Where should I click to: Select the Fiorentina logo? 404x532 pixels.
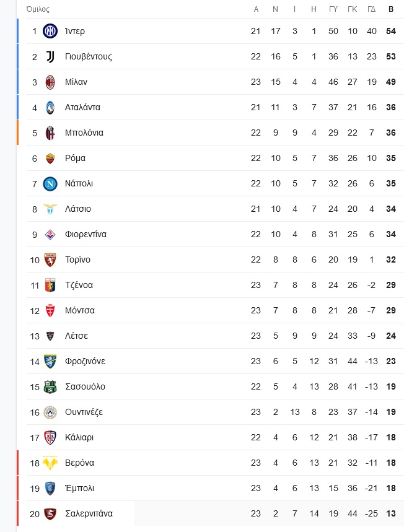(50, 235)
